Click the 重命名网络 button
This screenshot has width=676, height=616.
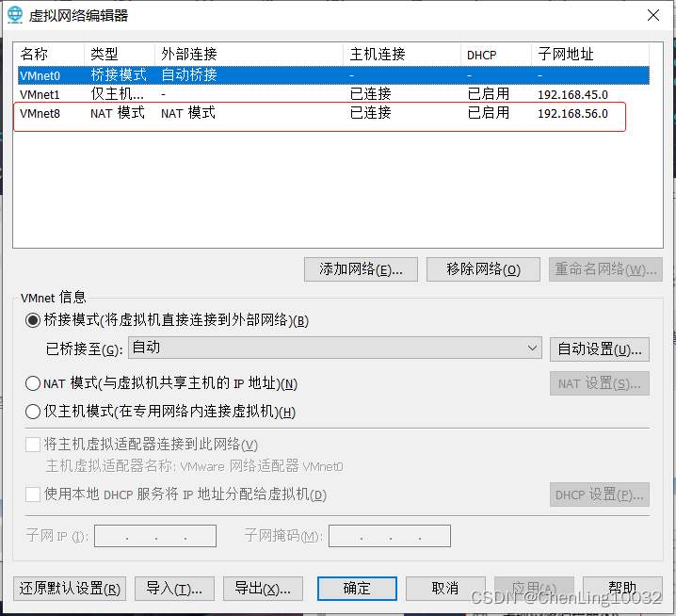click(605, 269)
